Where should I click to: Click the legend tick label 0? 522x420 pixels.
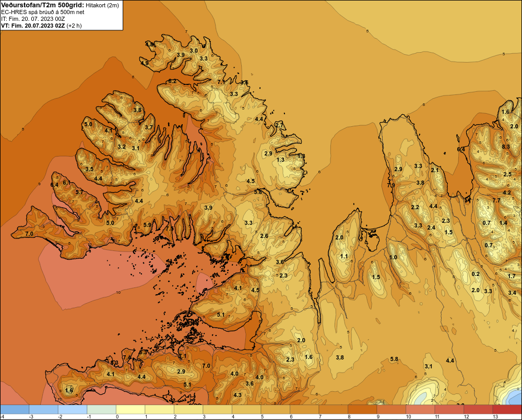coord(117,417)
